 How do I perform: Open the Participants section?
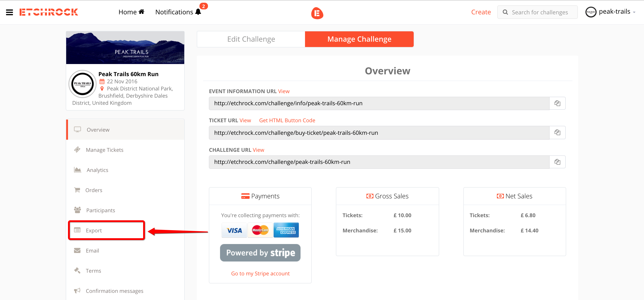pos(100,210)
